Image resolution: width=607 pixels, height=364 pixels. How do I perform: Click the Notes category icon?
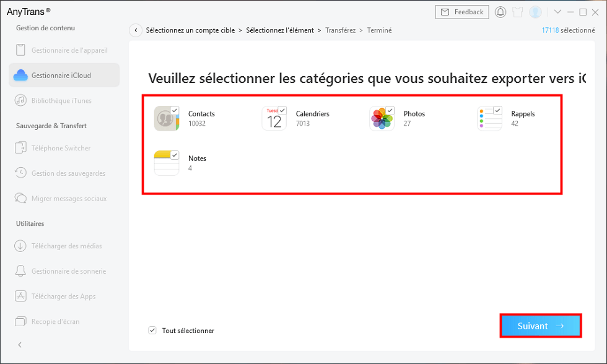point(166,163)
